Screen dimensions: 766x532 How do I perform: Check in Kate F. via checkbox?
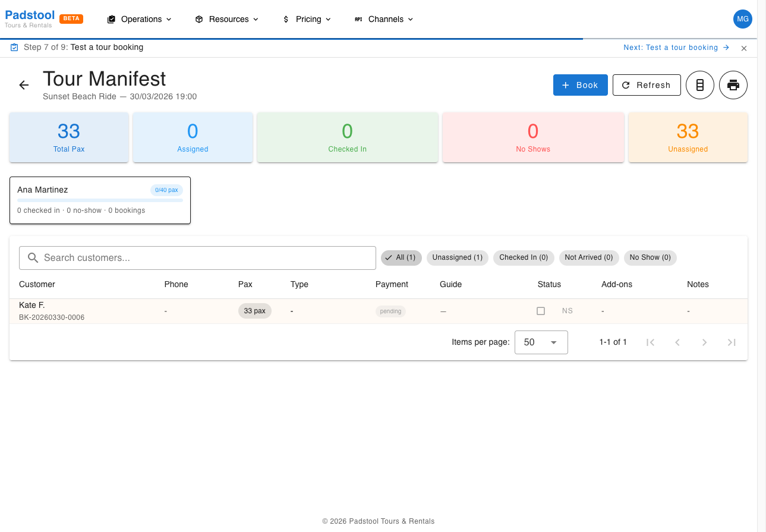tap(541, 311)
